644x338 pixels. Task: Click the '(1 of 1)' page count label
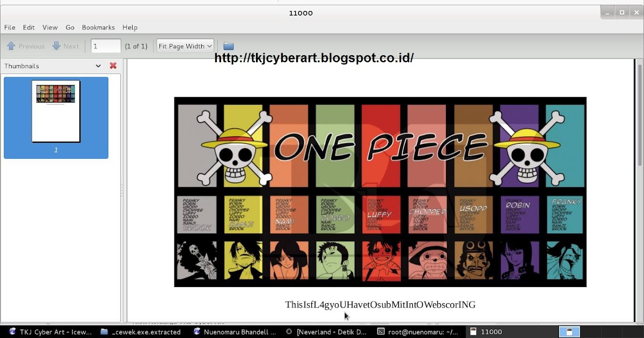(x=136, y=46)
